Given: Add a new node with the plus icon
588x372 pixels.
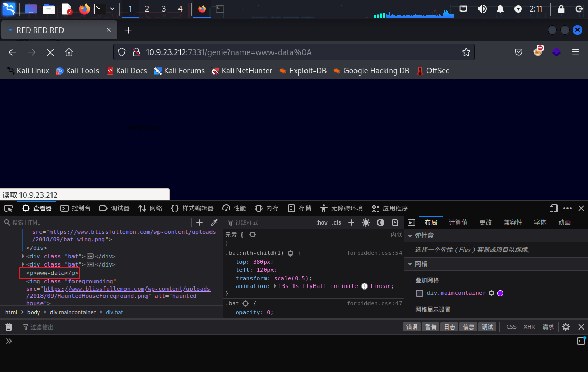Looking at the screenshot, I should 199,222.
